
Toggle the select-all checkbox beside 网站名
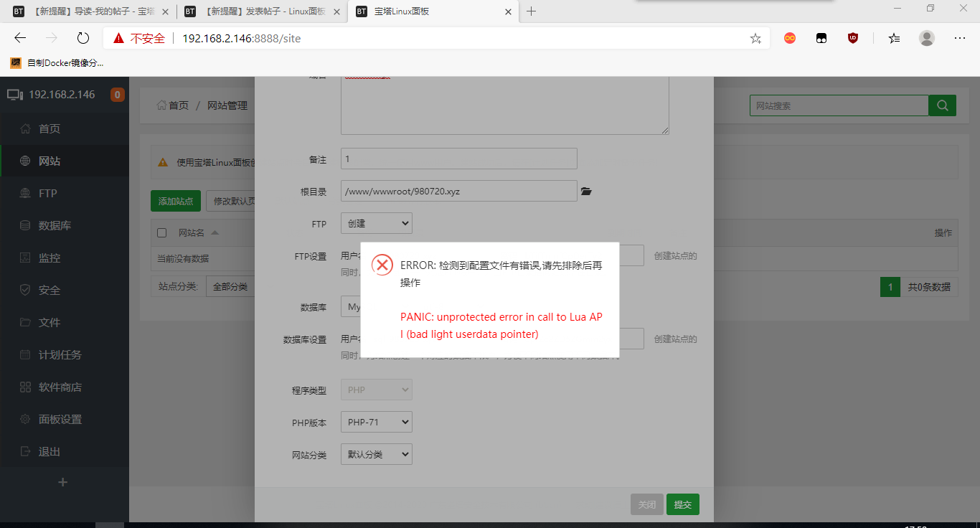coord(161,232)
